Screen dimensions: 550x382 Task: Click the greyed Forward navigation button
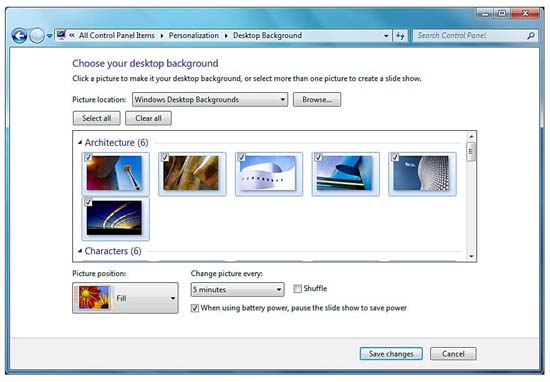36,35
